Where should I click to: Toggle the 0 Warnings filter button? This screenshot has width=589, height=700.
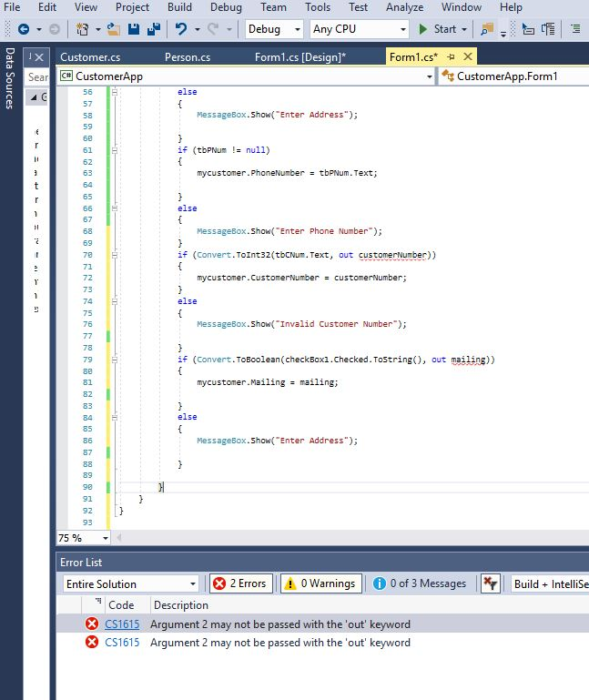tap(321, 583)
